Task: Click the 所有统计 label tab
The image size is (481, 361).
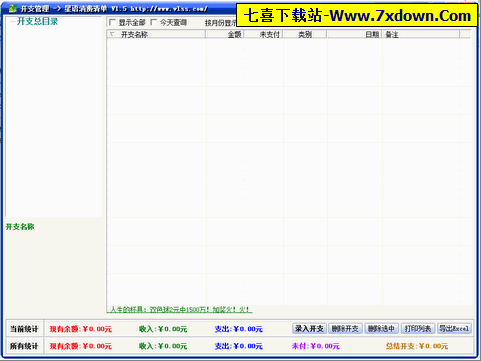Action: pos(24,346)
